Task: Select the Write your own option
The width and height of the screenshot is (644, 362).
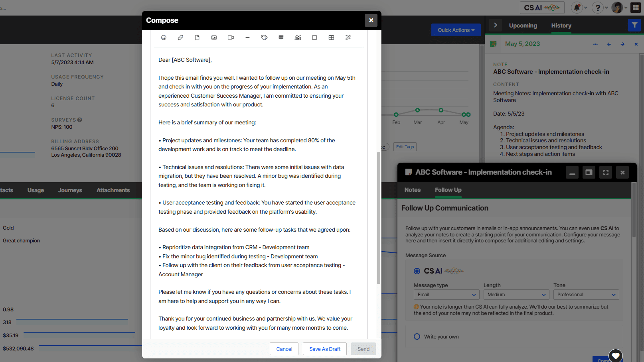Action: 417,336
